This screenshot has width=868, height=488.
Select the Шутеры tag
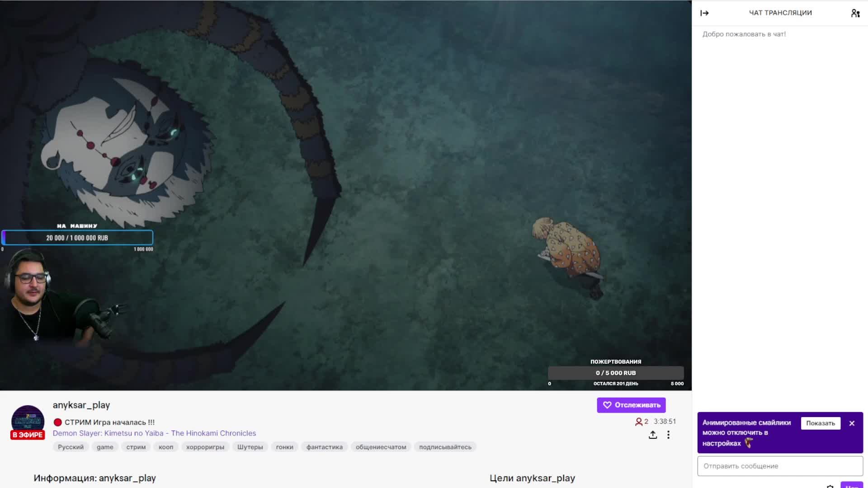coord(250,447)
